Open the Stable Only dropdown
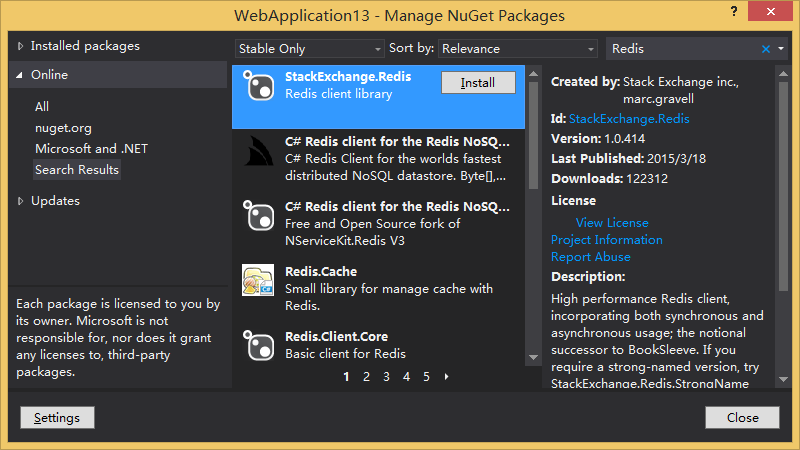The height and width of the screenshot is (450, 800). click(x=309, y=49)
